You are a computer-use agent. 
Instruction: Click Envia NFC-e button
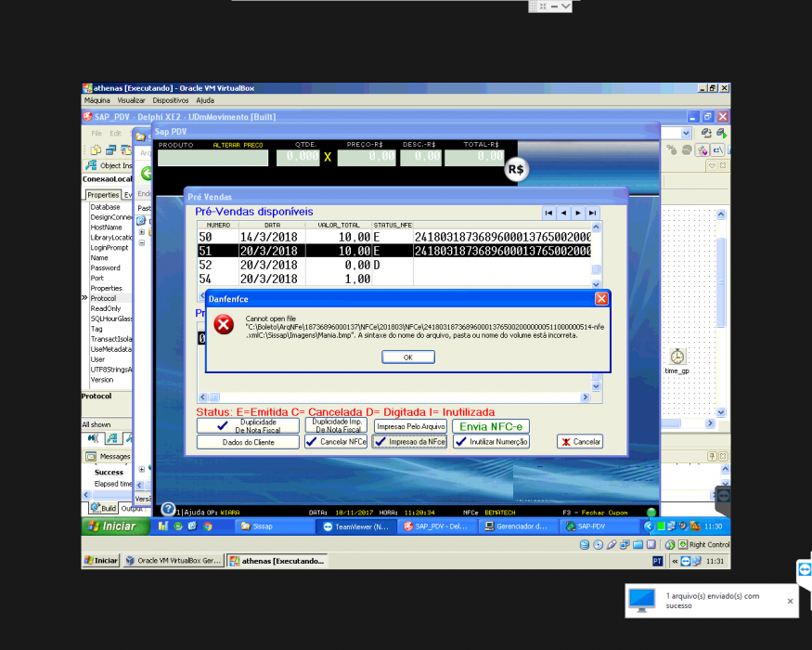click(x=491, y=426)
